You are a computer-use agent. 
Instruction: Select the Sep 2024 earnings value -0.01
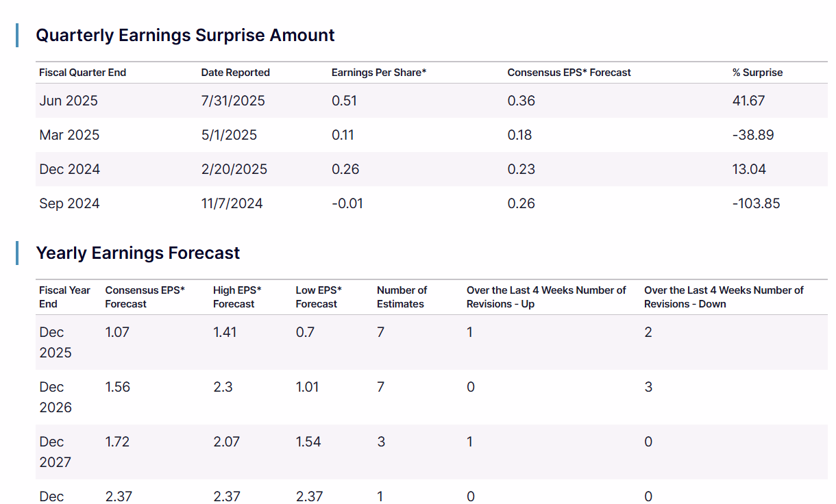(x=347, y=203)
